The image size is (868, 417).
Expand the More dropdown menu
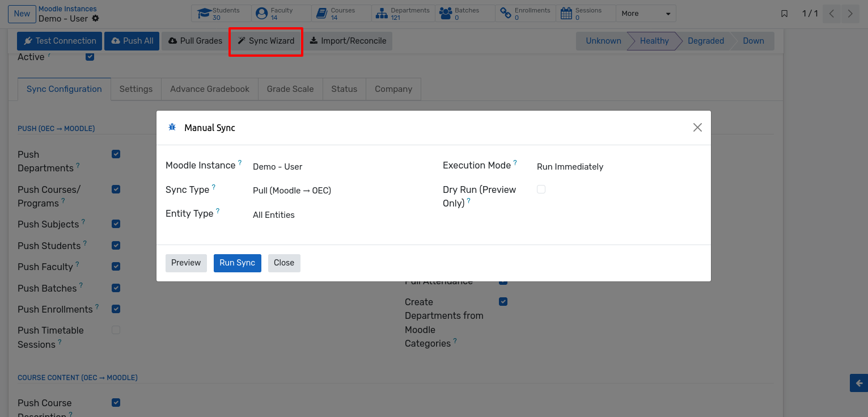646,14
